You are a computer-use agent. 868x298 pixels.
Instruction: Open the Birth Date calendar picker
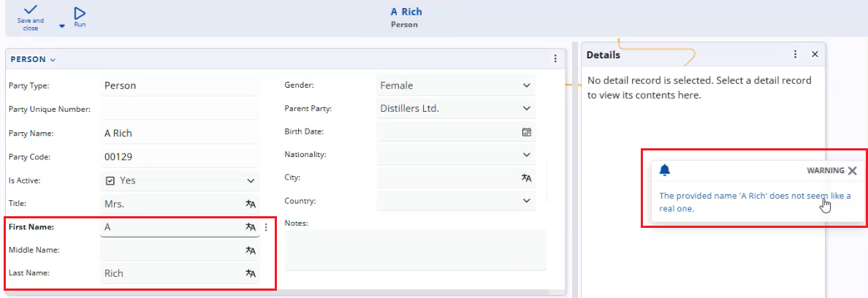526,132
